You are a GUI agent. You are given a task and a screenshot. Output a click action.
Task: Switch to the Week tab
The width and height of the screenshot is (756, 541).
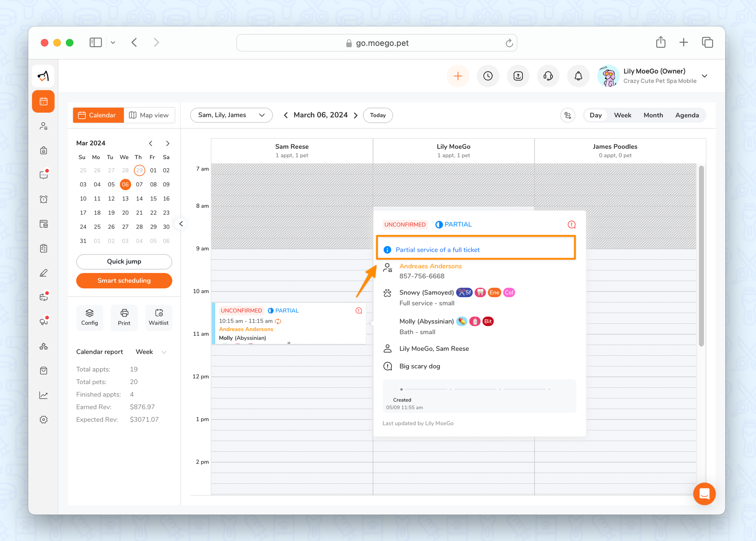[622, 115]
